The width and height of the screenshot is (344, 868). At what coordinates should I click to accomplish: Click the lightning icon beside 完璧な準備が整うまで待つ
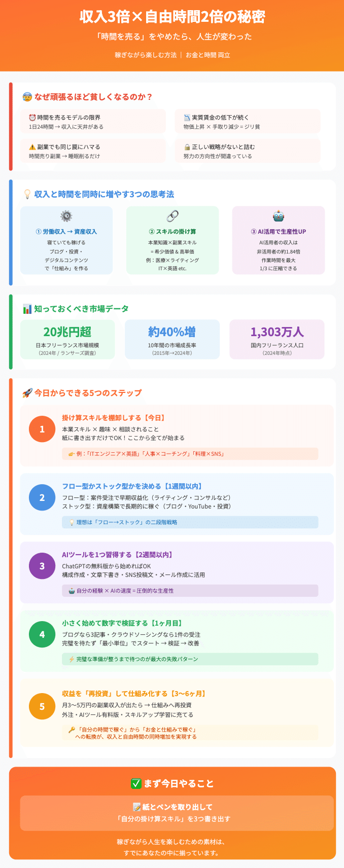tap(72, 659)
